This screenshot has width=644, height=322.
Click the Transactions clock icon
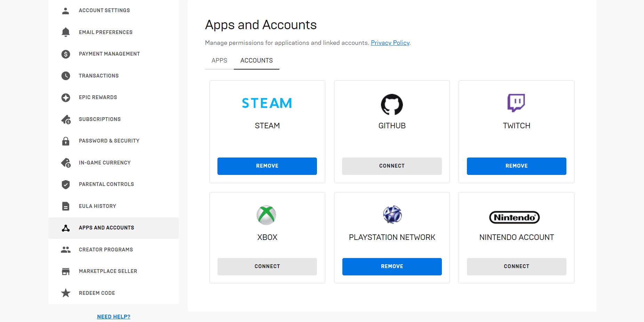(x=66, y=75)
